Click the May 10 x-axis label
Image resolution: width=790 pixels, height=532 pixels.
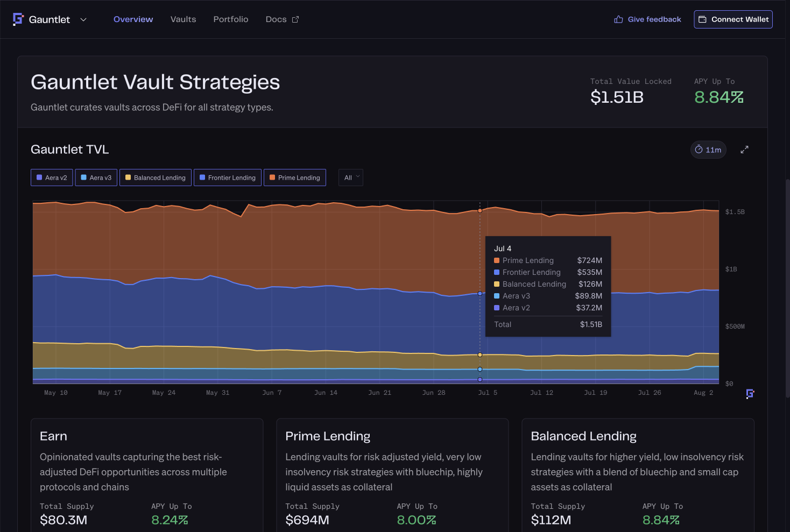56,393
